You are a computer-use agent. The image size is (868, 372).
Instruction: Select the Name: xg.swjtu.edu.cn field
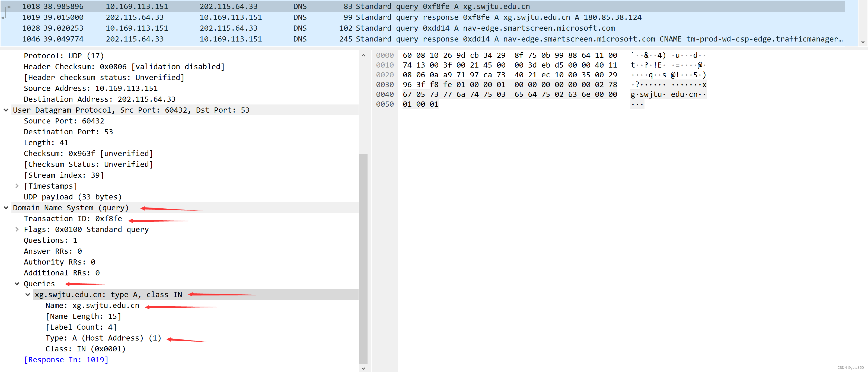(x=92, y=306)
